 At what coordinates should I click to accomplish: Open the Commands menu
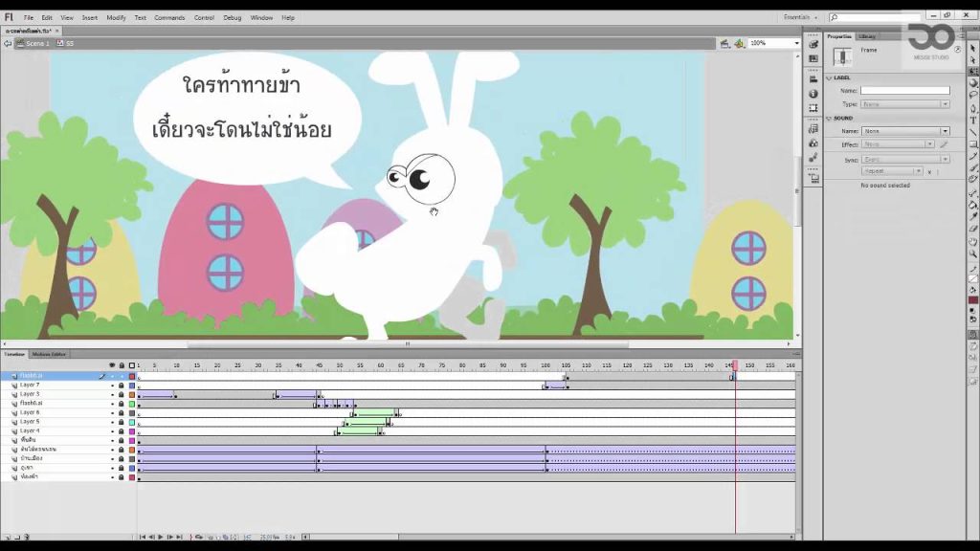[169, 18]
